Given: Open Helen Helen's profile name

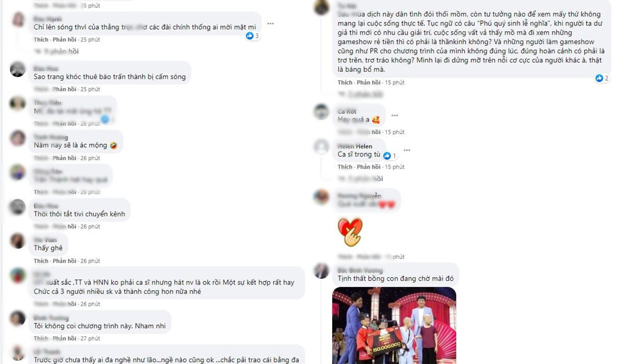Looking at the screenshot, I should click(355, 147).
